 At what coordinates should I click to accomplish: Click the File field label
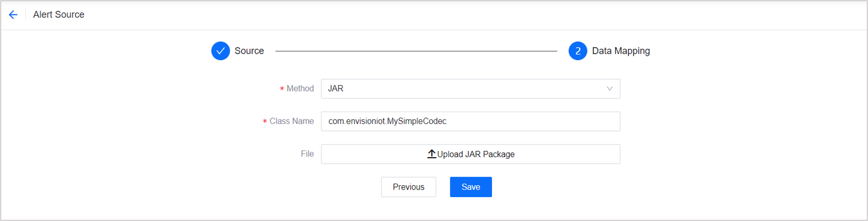[307, 154]
